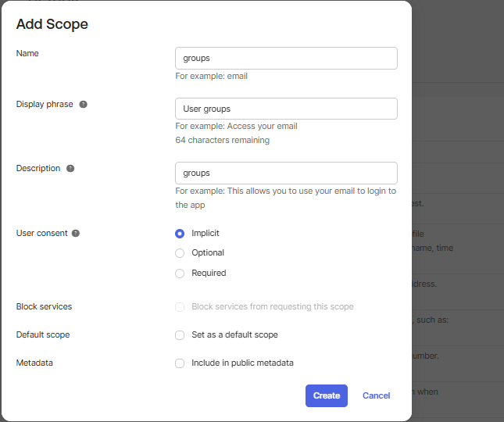Click the '64 characters remaining' text
This screenshot has height=422, width=504.
tap(223, 140)
